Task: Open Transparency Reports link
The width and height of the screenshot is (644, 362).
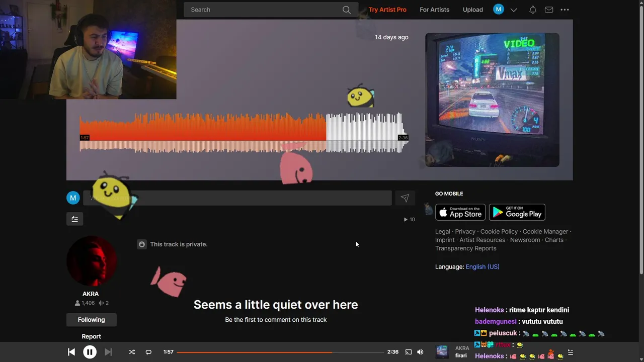Action: click(x=465, y=248)
